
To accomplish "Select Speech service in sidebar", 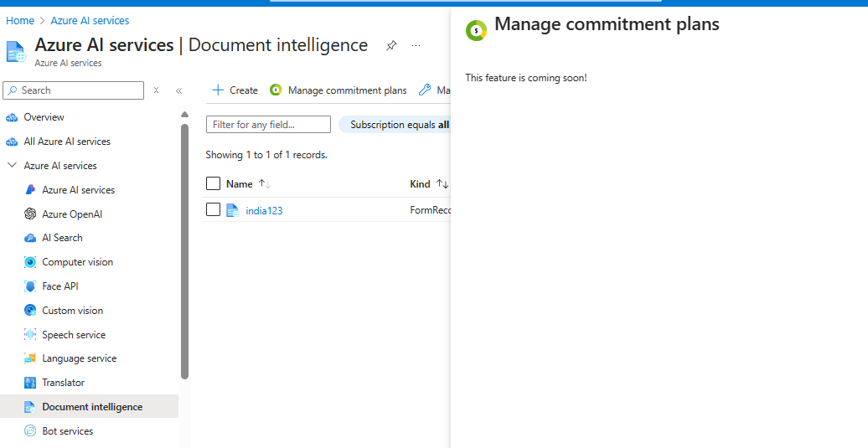I will pyautogui.click(x=74, y=335).
